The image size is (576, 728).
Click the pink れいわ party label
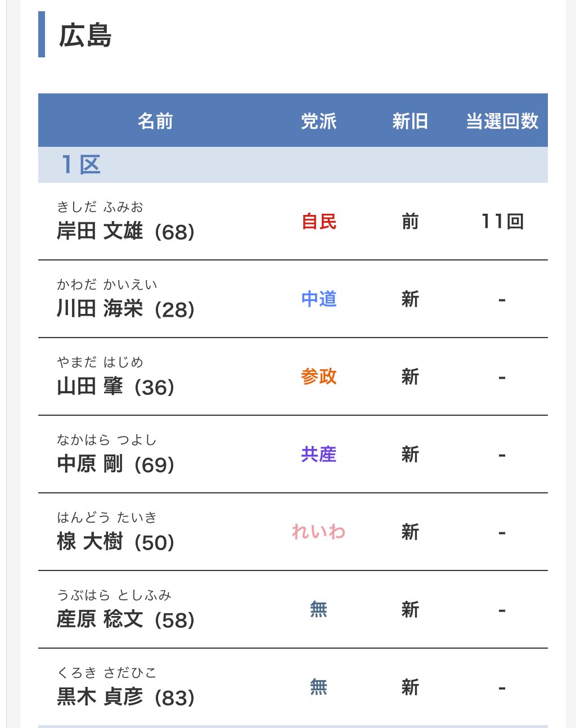click(x=319, y=532)
